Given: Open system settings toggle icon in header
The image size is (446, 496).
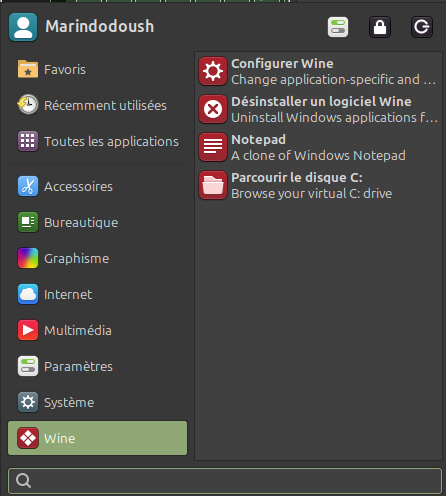Looking at the screenshot, I should pos(338,27).
